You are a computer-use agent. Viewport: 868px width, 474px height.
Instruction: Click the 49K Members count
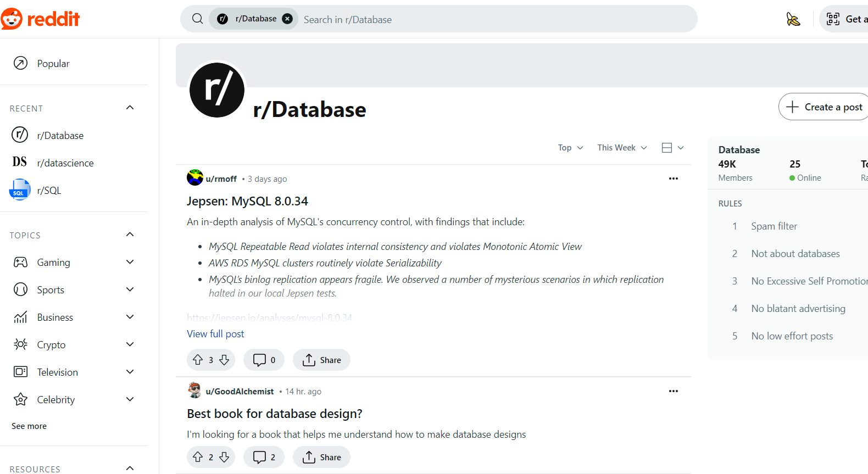pos(736,170)
